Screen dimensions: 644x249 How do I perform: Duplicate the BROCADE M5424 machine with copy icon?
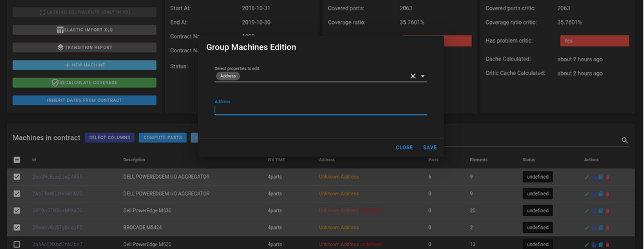click(x=594, y=228)
